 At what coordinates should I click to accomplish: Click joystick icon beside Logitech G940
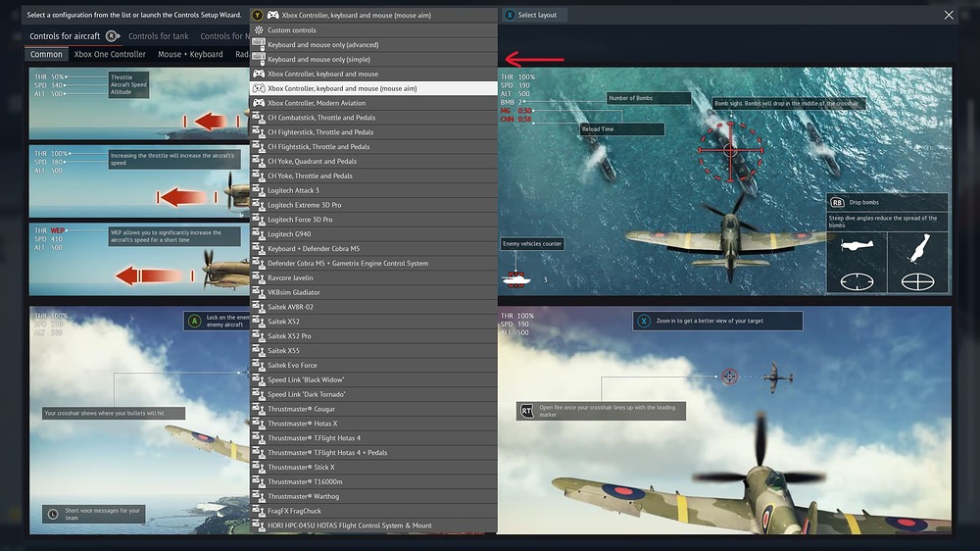click(x=259, y=234)
